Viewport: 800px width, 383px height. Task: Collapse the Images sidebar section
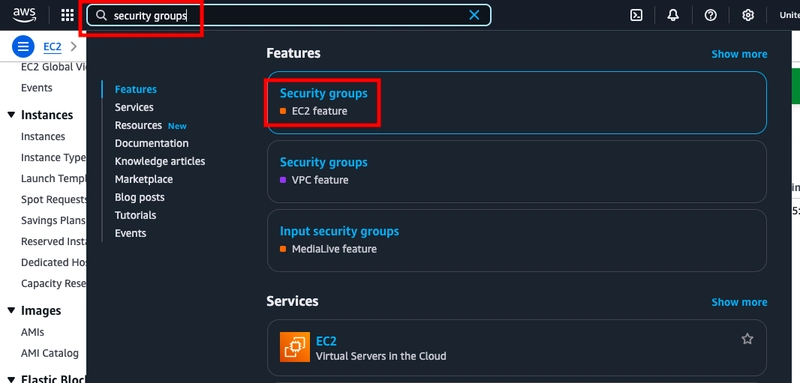click(x=11, y=311)
